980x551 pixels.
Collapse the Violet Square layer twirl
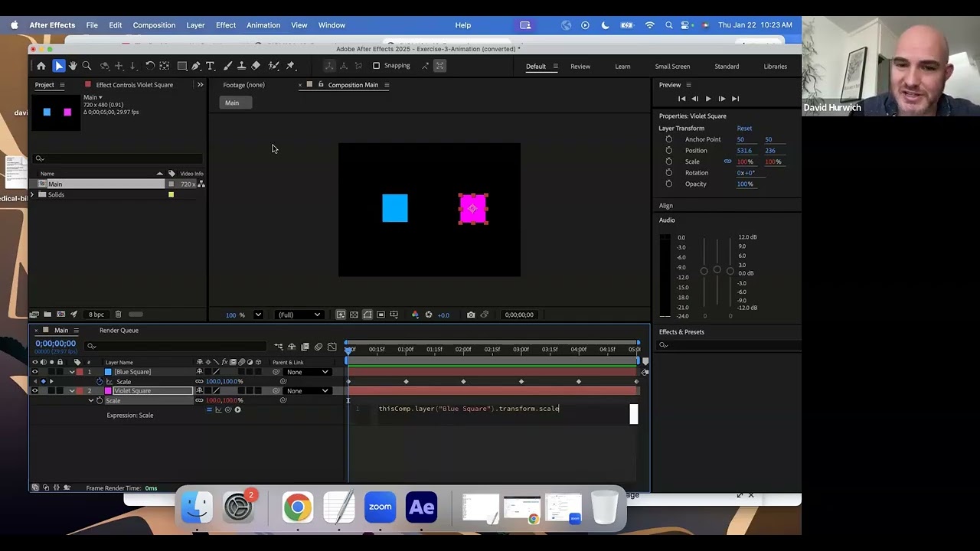(72, 391)
